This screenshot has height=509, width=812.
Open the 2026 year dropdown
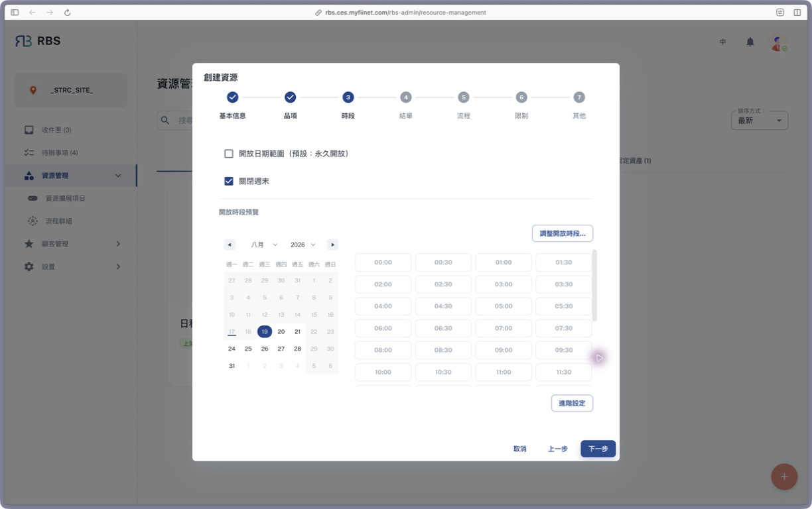[x=303, y=245]
